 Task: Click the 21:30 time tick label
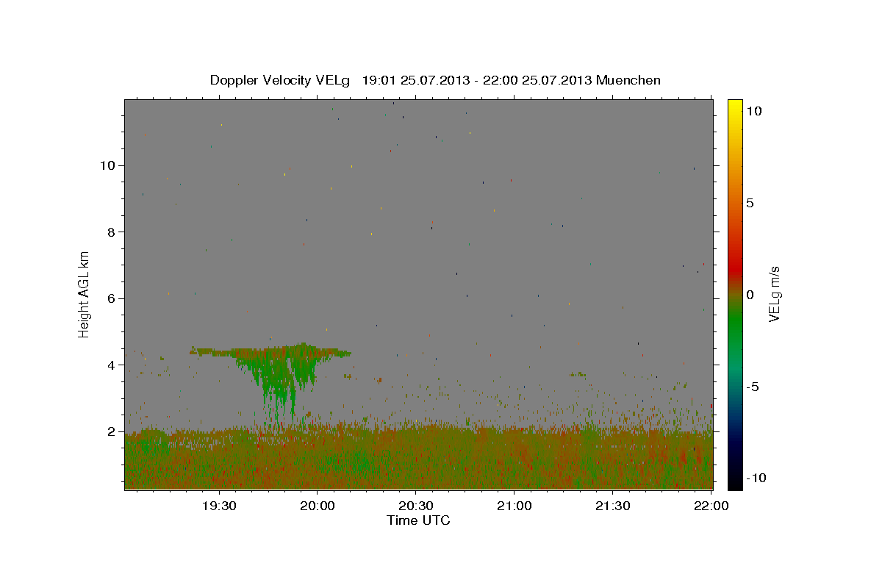pyautogui.click(x=612, y=506)
